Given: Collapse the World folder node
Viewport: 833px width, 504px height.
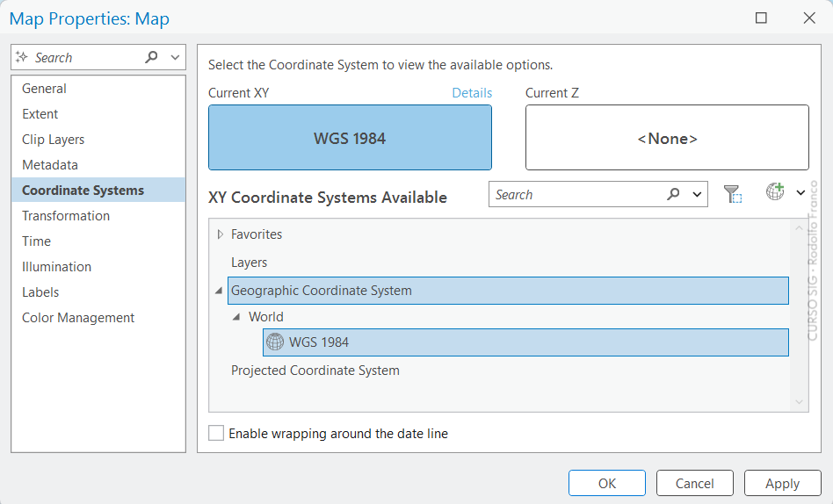Looking at the screenshot, I should (236, 317).
